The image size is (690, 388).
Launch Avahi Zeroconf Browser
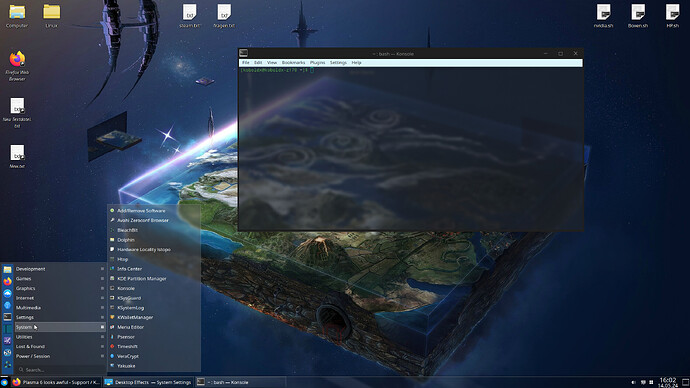[x=154, y=220]
